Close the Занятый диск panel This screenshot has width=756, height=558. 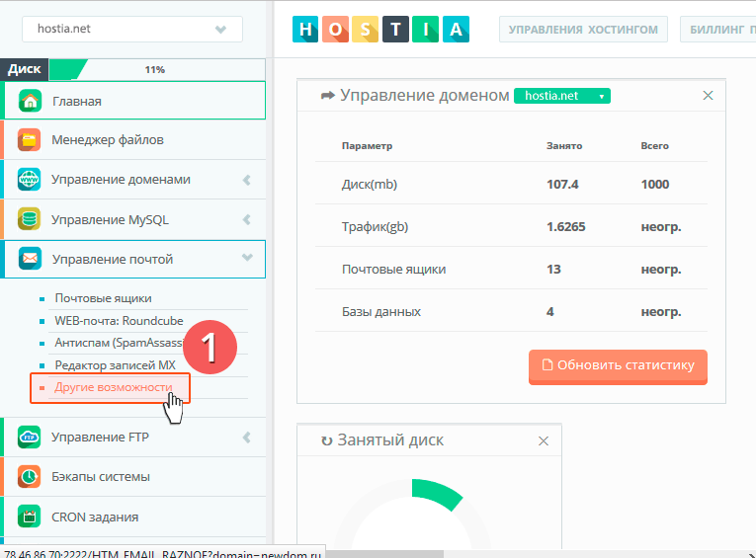click(544, 440)
